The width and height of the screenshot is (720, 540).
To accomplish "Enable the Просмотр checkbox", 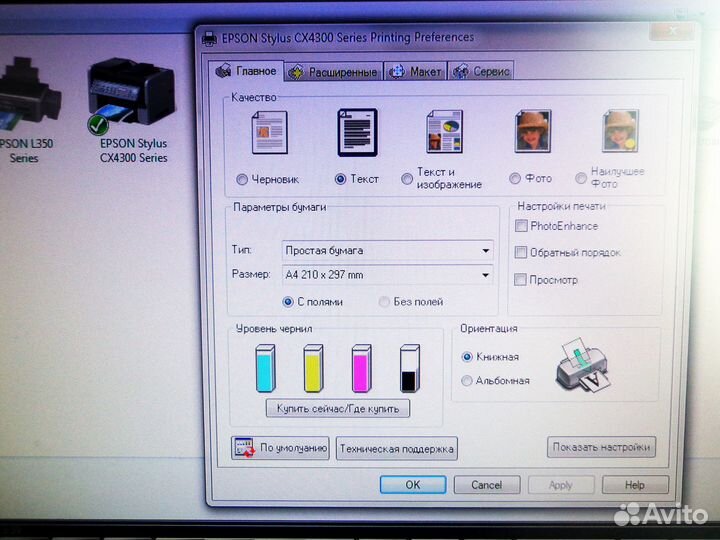I will [520, 280].
